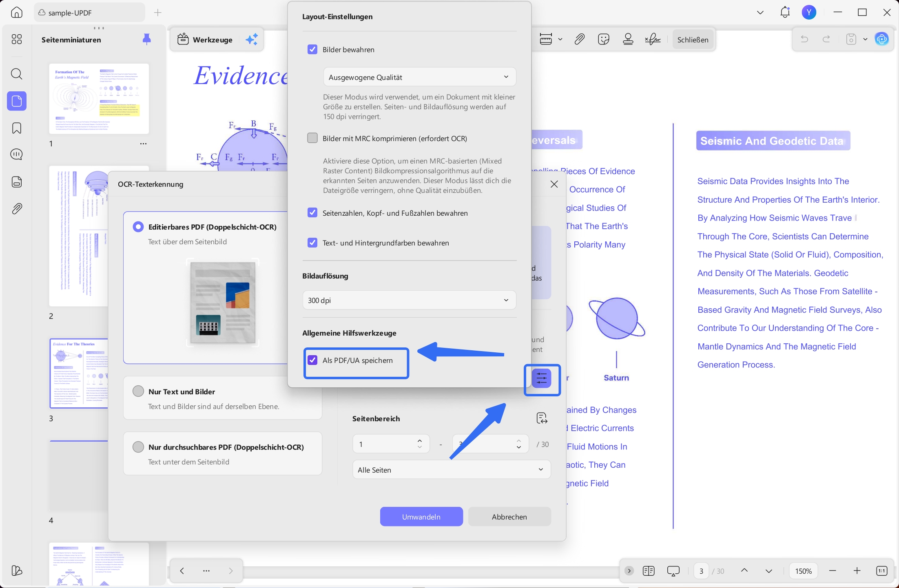Unpin the Seitenminiaturen panel

[x=147, y=40]
